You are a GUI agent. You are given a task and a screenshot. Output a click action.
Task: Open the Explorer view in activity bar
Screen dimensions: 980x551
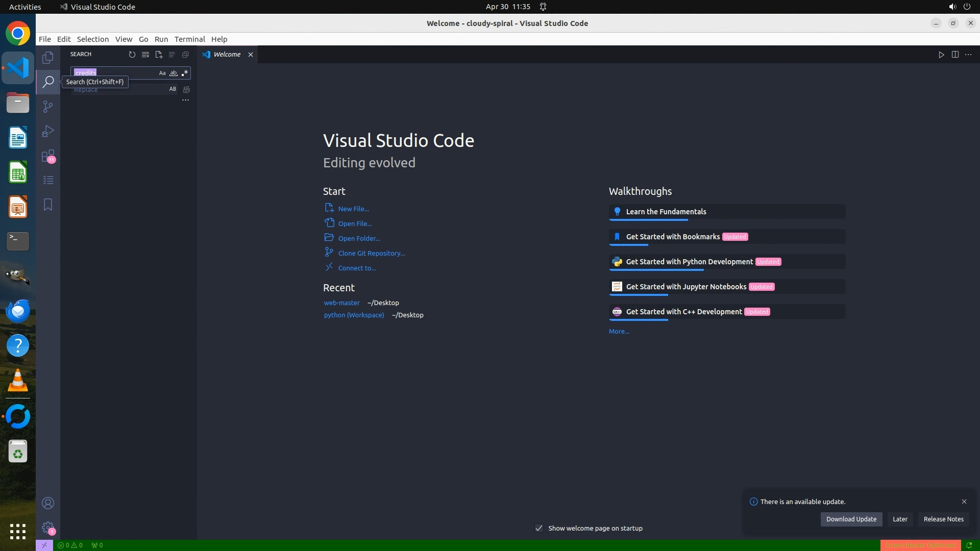tap(48, 58)
